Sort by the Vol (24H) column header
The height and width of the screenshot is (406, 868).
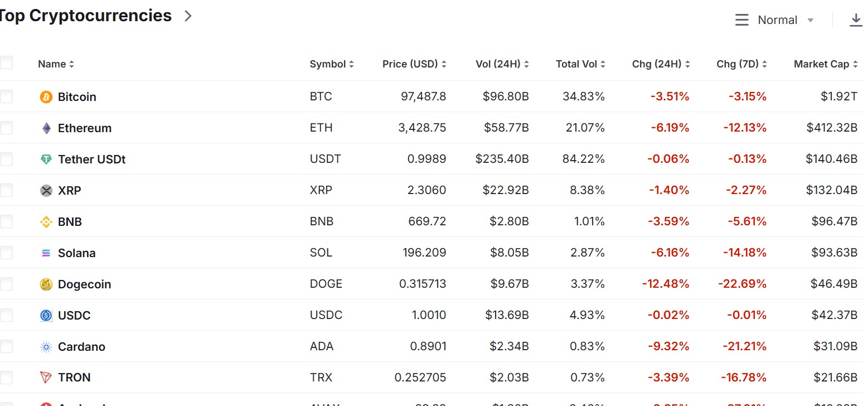click(502, 64)
